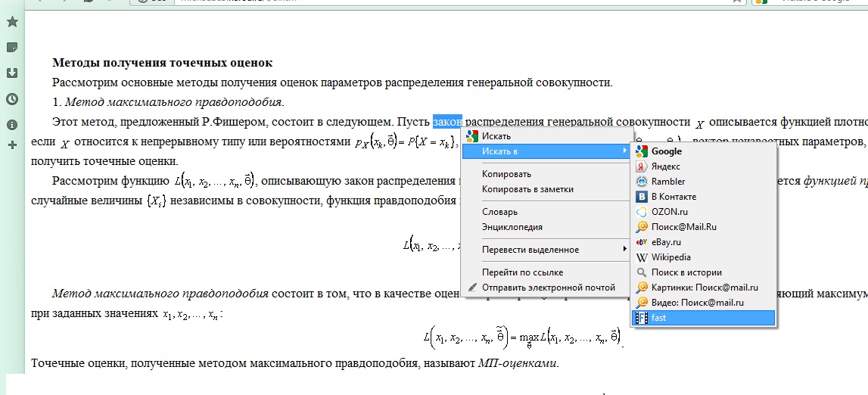Click the Картинки: Поиск@mail.ru icon
This screenshot has width=868, height=395.
(642, 287)
